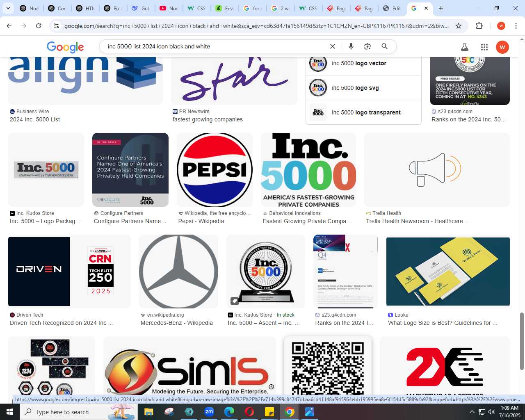Open a new browser tab
This screenshot has height=420, width=525.
tap(441, 8)
